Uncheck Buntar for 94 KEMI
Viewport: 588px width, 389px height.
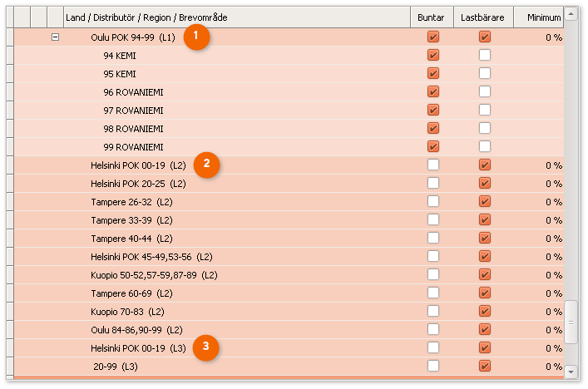433,55
